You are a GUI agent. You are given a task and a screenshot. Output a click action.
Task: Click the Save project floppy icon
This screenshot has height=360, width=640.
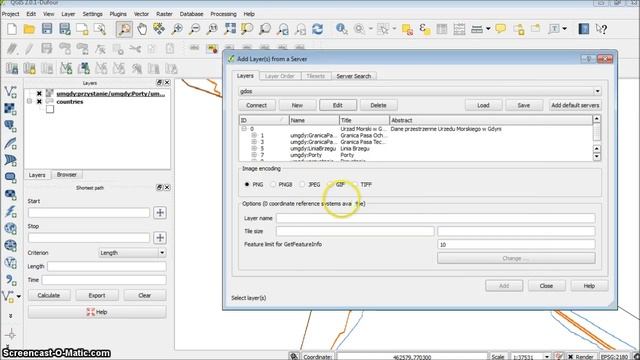click(x=47, y=29)
